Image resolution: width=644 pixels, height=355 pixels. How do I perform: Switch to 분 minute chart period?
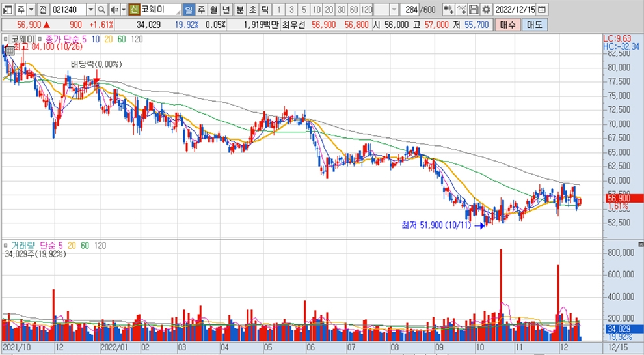[x=239, y=10]
